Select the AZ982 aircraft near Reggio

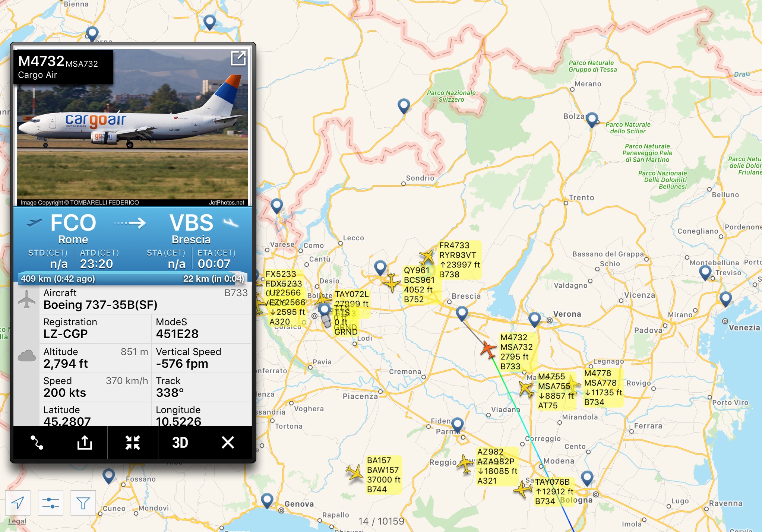click(465, 464)
